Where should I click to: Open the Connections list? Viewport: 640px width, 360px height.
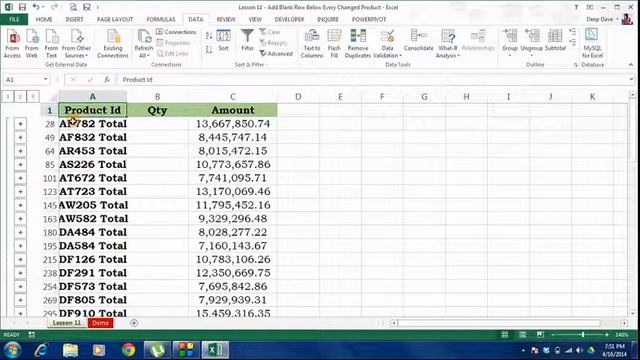(x=176, y=32)
